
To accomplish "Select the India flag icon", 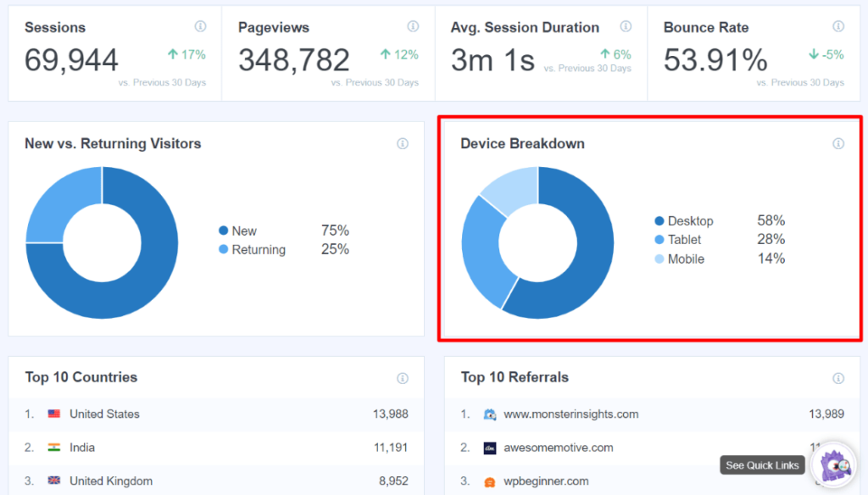I will 54,448.
